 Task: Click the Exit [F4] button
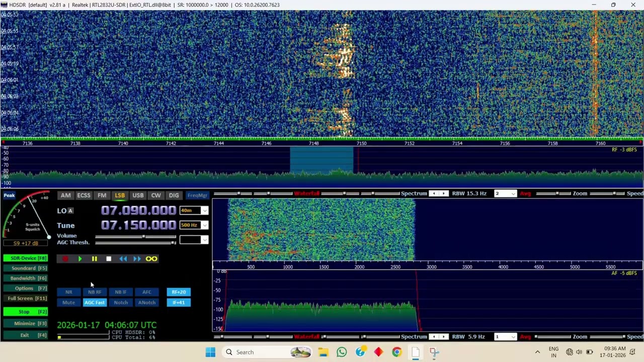pos(26,335)
